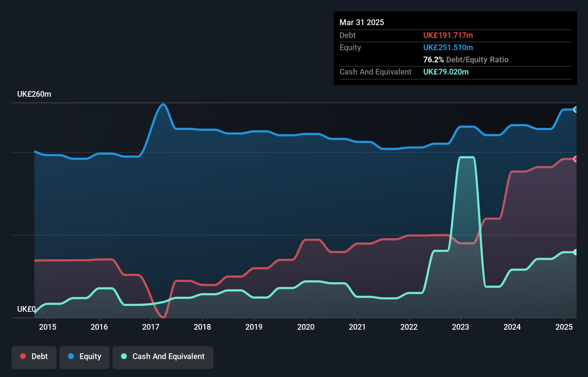The width and height of the screenshot is (588, 377).
Task: Click the 2015 x-axis label
Action: pos(48,327)
